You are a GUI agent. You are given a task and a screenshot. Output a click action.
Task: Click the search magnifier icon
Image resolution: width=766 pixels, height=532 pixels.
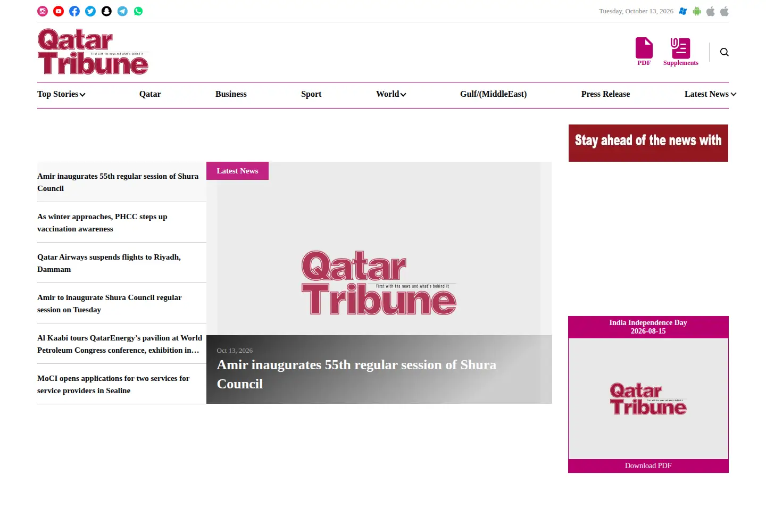(x=725, y=52)
